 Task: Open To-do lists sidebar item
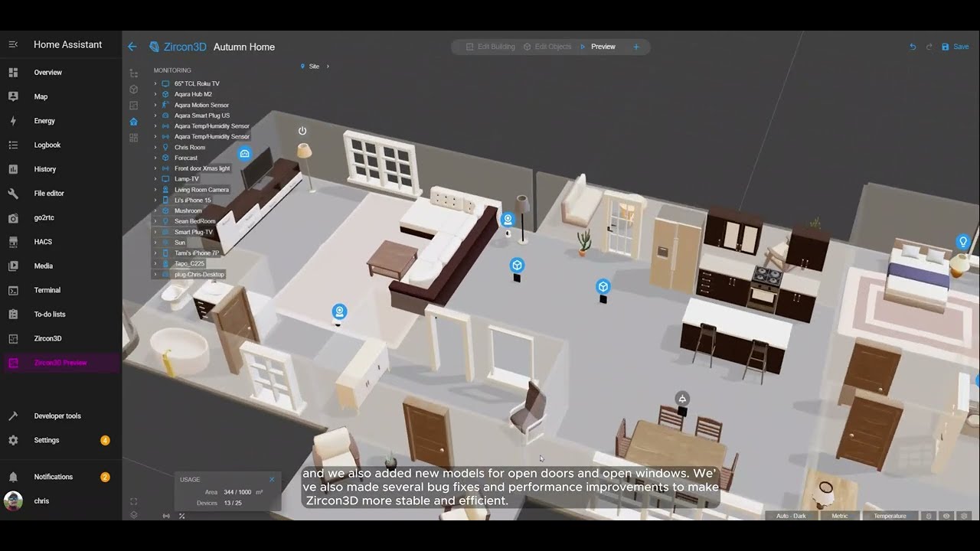coord(60,315)
